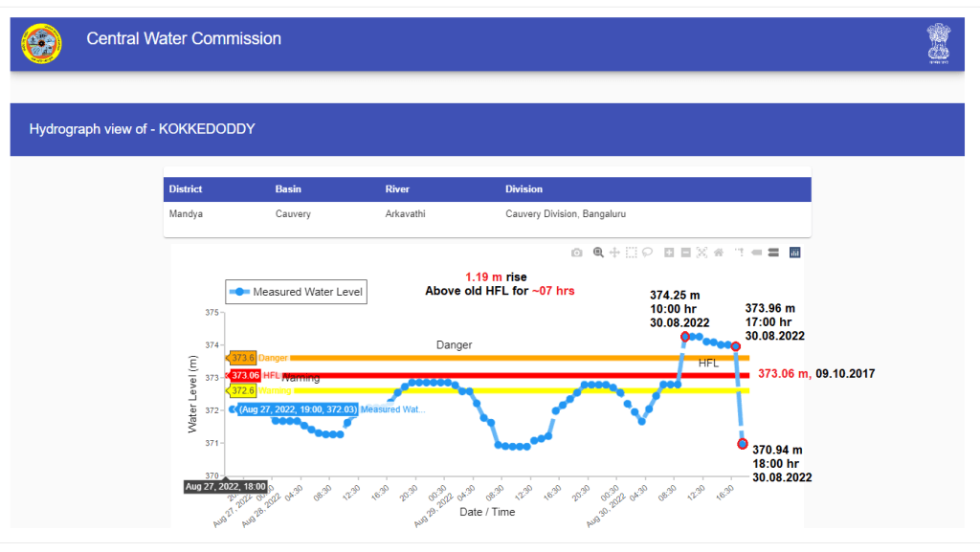Click the Central Water Commission logo
The width and height of the screenshot is (980, 552).
click(41, 43)
